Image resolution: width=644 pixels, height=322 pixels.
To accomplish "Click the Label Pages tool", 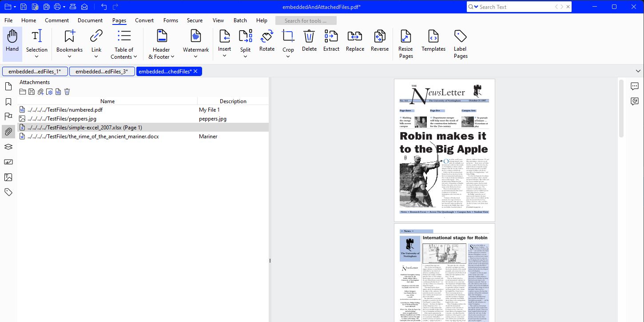I will [x=461, y=44].
